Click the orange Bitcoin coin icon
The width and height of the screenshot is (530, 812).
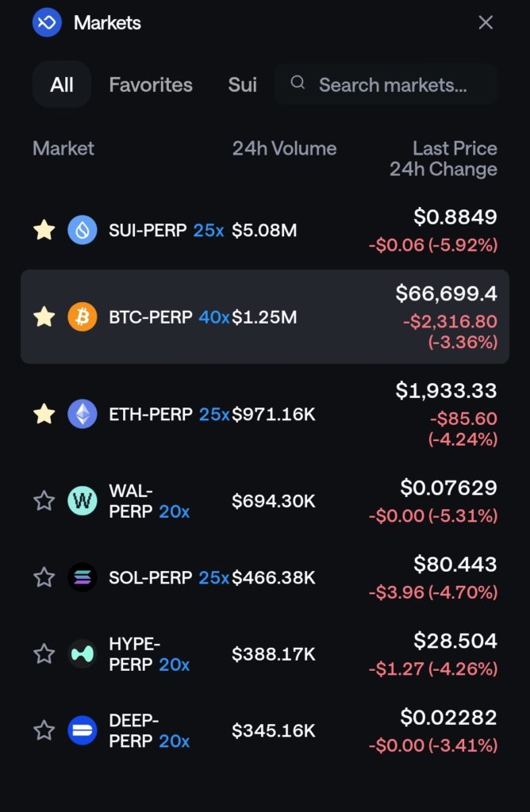tap(83, 317)
